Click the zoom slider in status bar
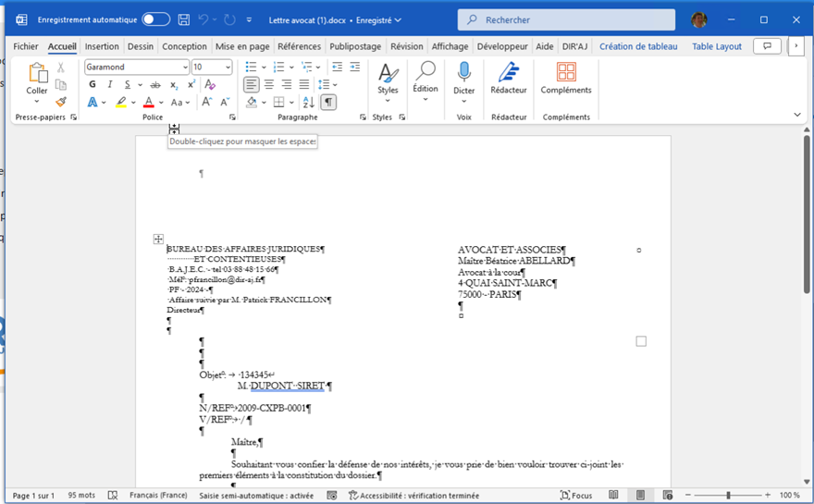 (x=728, y=496)
